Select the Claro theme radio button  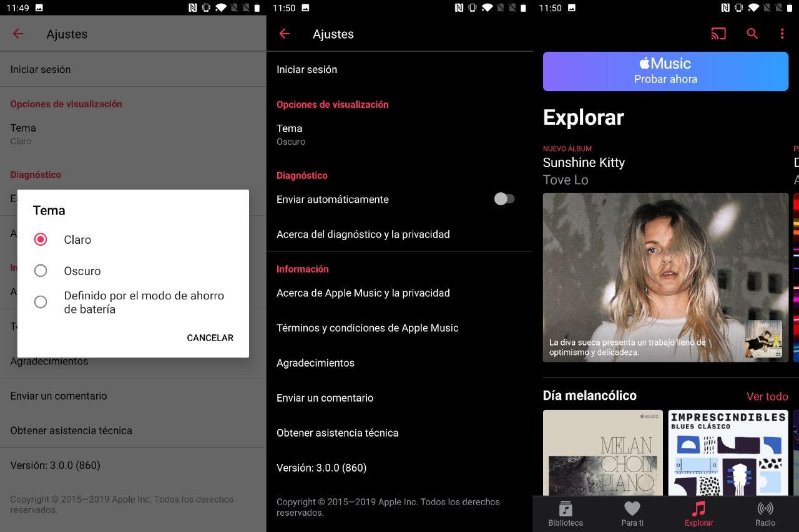[41, 239]
